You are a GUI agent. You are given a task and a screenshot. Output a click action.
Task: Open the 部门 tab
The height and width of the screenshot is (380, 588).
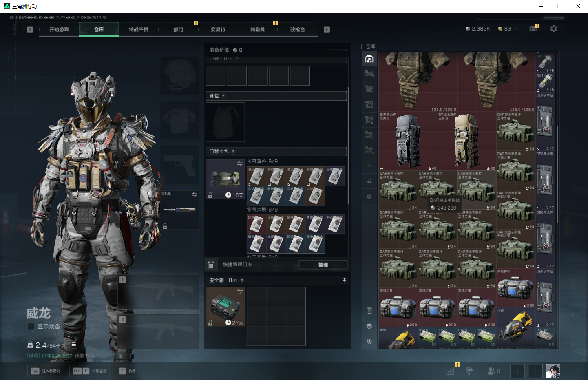178,29
